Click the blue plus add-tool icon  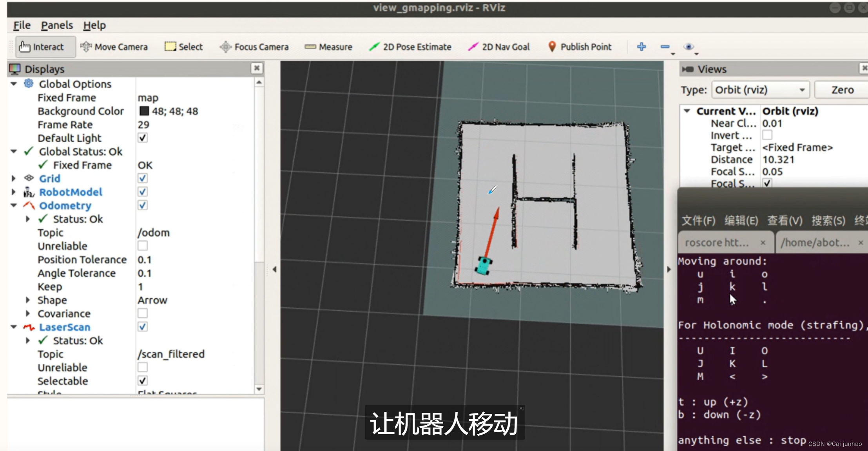[x=641, y=47]
